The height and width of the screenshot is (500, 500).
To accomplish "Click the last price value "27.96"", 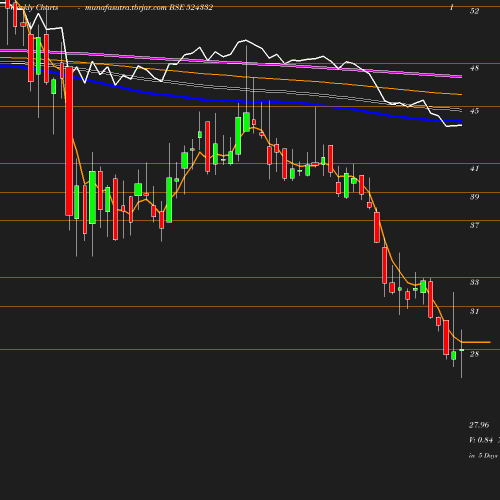I will [x=479, y=425].
